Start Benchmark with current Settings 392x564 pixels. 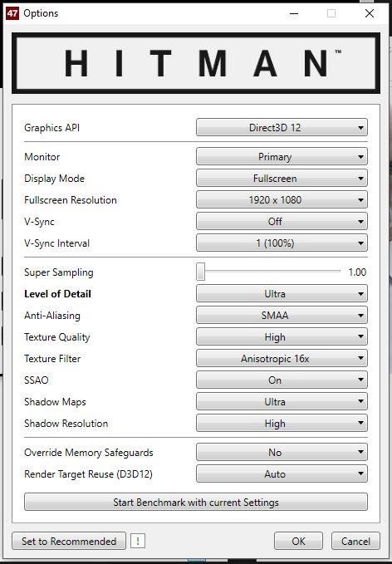(196, 503)
